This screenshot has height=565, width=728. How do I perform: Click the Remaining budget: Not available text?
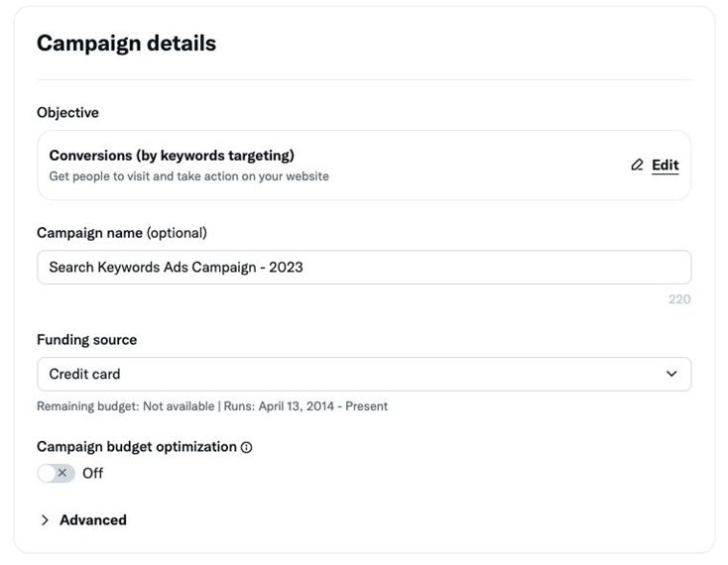click(x=125, y=406)
